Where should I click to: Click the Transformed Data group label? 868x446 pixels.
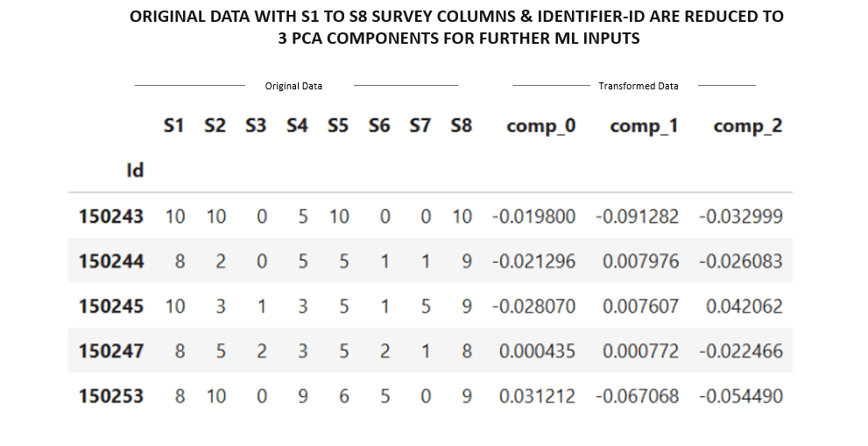point(638,86)
